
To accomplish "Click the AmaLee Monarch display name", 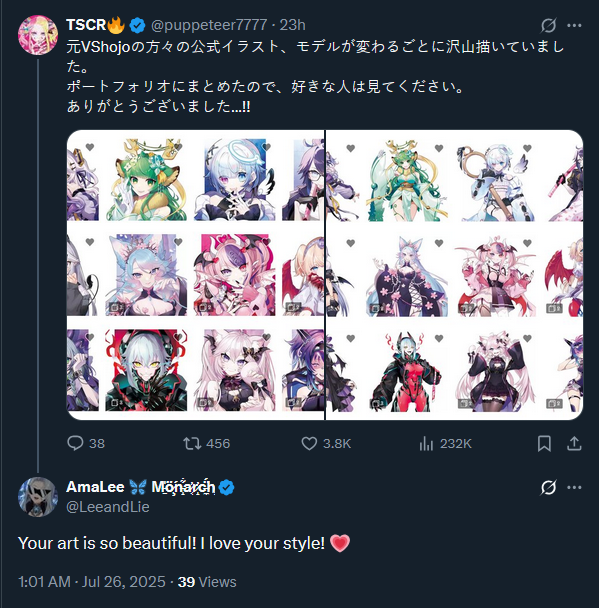I will [141, 487].
